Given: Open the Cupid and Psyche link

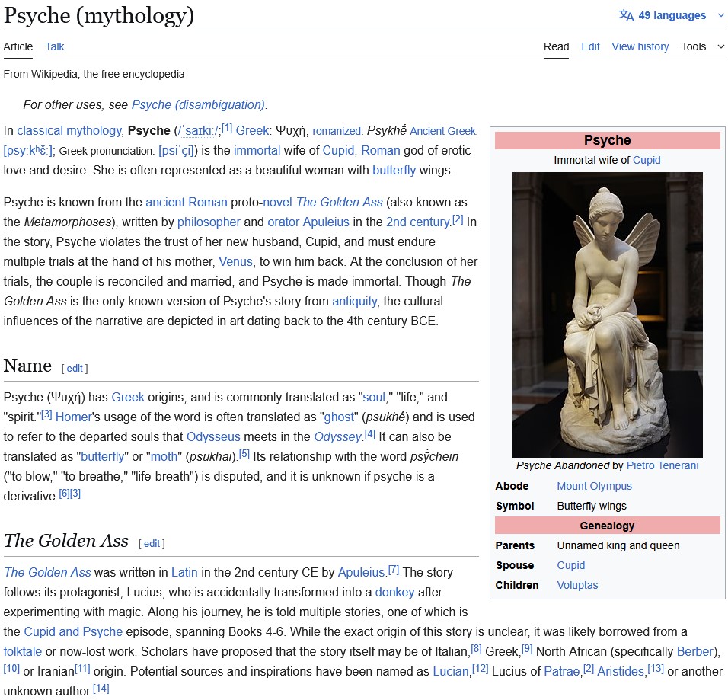Looking at the screenshot, I should pyautogui.click(x=73, y=631).
